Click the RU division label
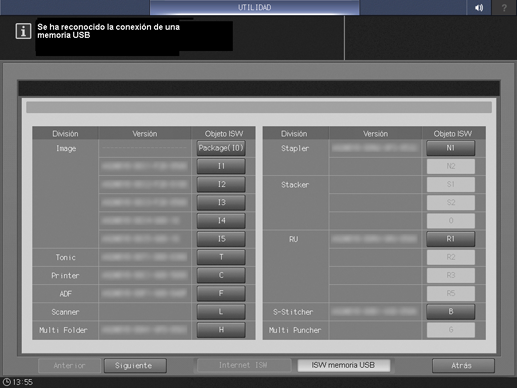 293,239
